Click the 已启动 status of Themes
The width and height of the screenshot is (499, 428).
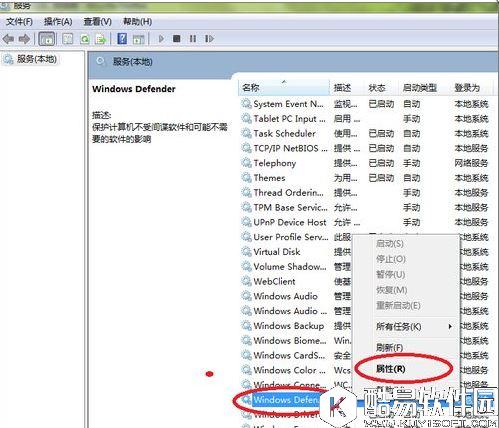pyautogui.click(x=381, y=178)
